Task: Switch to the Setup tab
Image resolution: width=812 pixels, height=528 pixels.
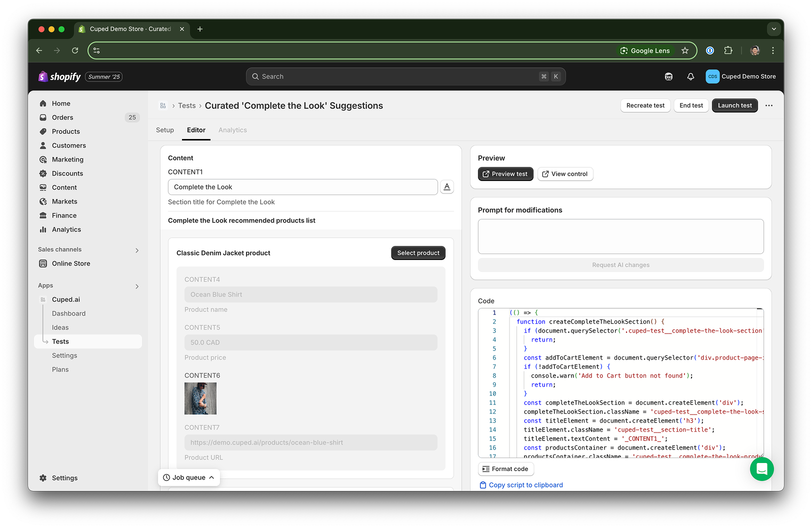Action: pyautogui.click(x=165, y=130)
